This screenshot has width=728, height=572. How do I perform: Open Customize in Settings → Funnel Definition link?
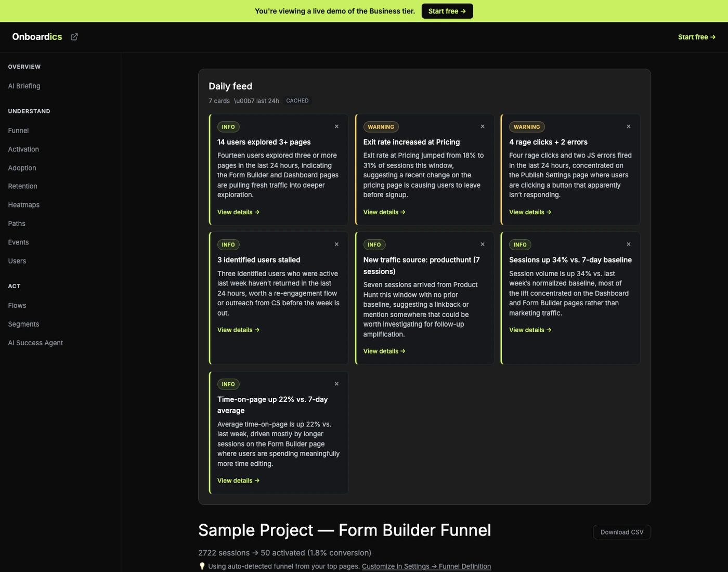pos(426,566)
